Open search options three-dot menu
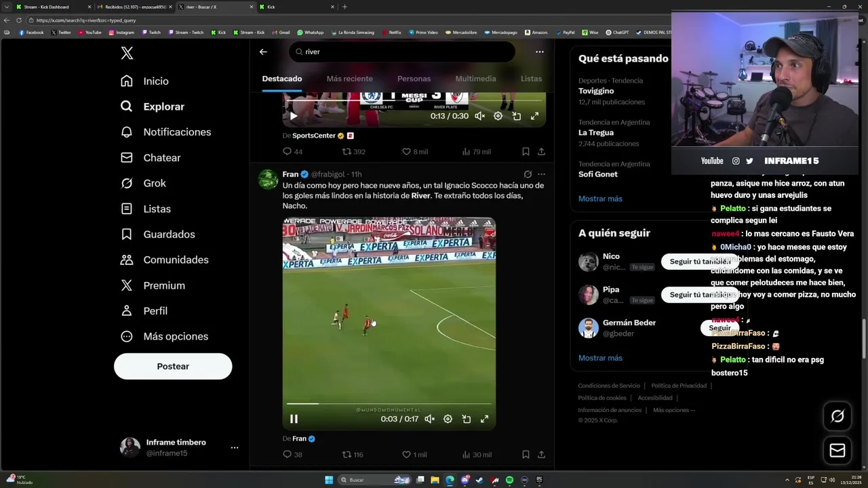 click(x=539, y=52)
